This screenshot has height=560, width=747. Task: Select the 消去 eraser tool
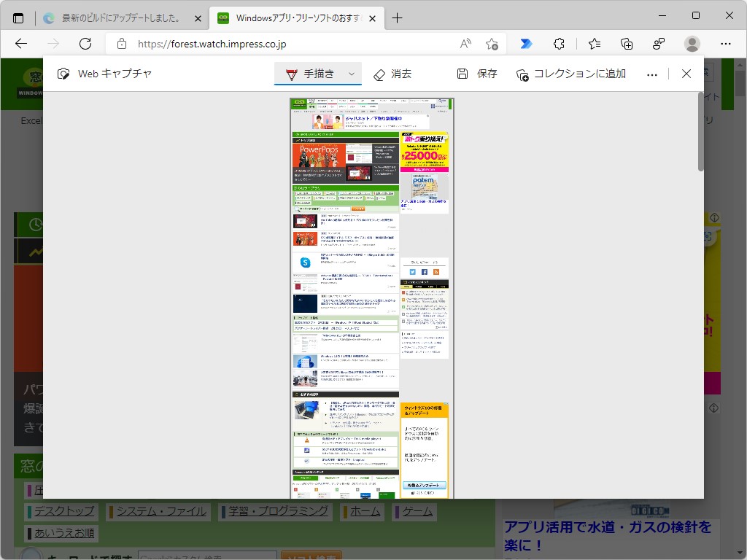392,74
